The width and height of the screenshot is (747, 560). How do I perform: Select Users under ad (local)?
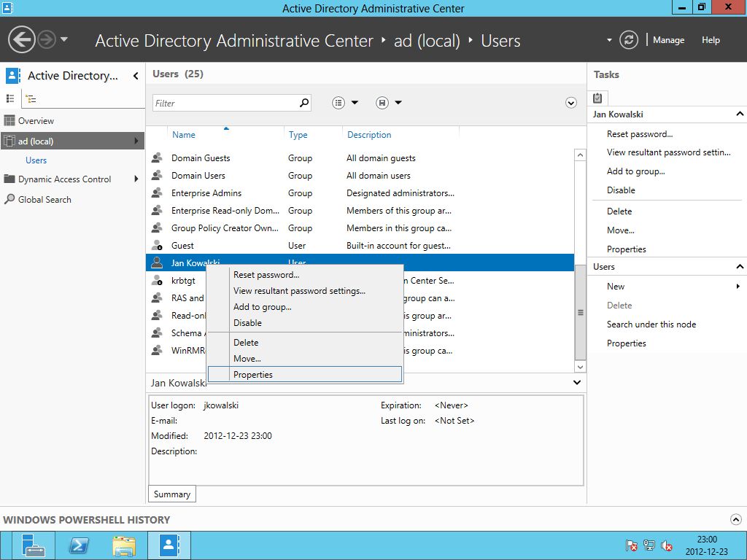tap(36, 160)
